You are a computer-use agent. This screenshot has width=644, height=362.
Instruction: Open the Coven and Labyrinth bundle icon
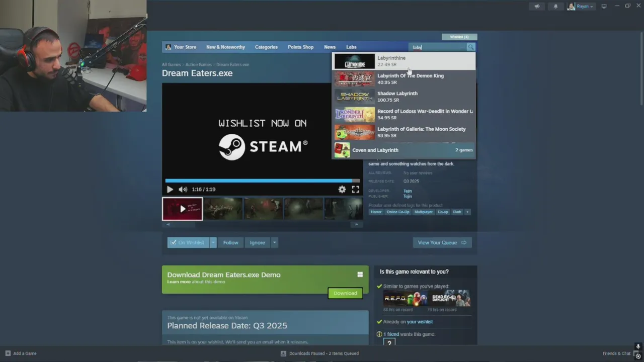(342, 150)
